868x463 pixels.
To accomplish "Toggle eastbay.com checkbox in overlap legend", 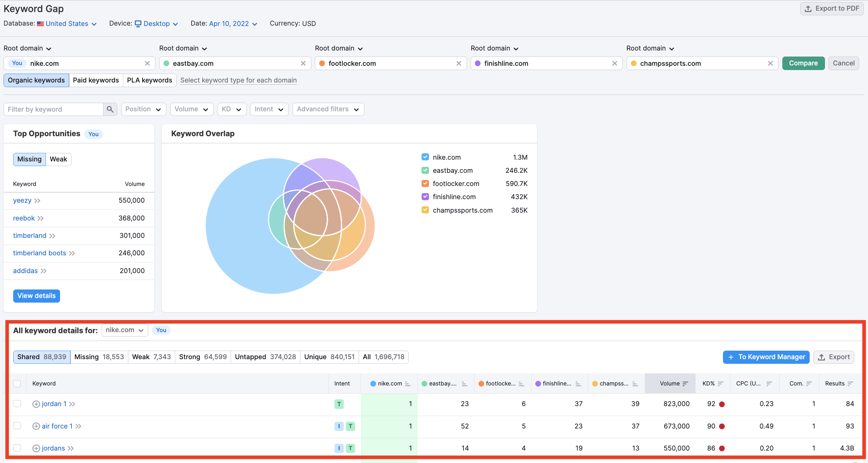I will point(425,170).
